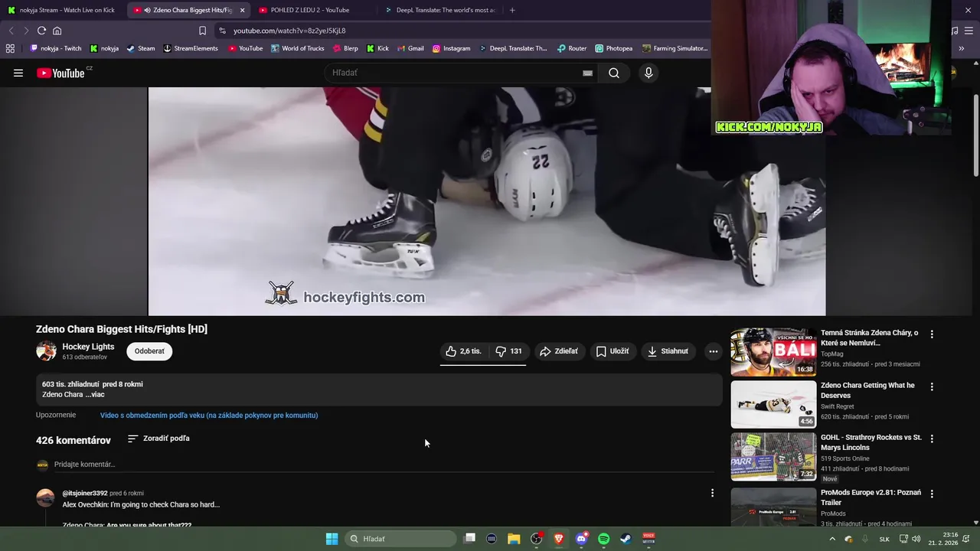
Task: Save video with Uložiť button
Action: coord(612,351)
